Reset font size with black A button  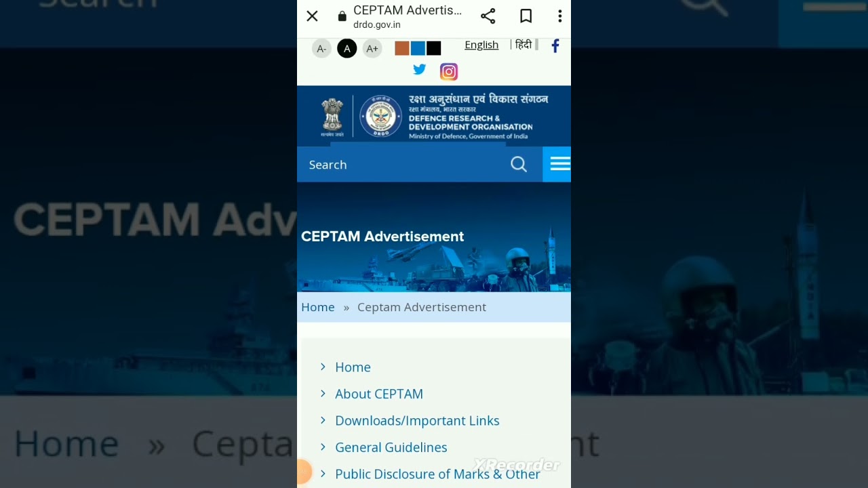coord(347,49)
